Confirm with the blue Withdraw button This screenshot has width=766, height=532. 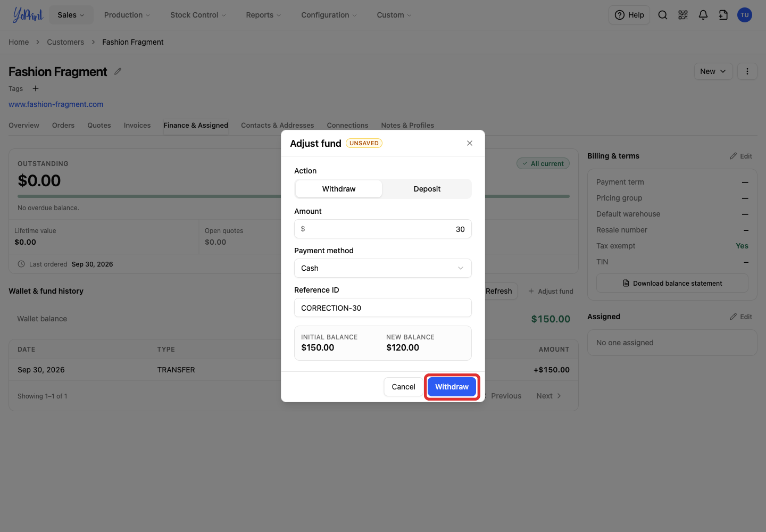tap(452, 387)
